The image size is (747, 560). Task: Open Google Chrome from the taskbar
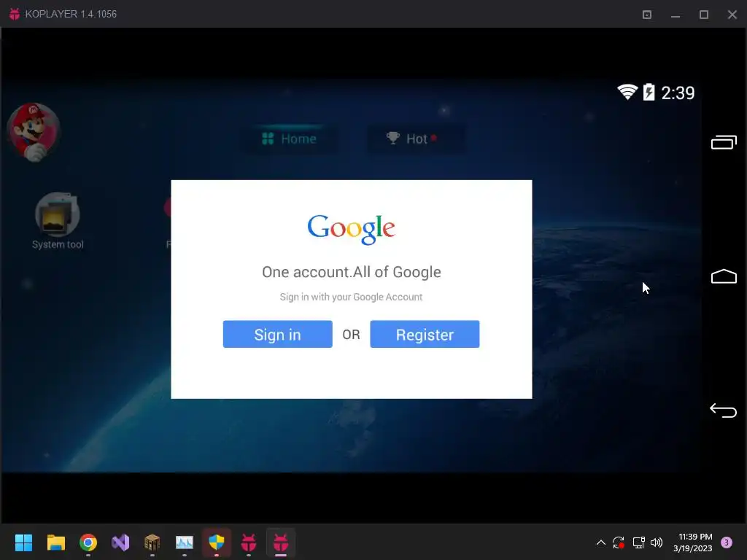click(88, 542)
